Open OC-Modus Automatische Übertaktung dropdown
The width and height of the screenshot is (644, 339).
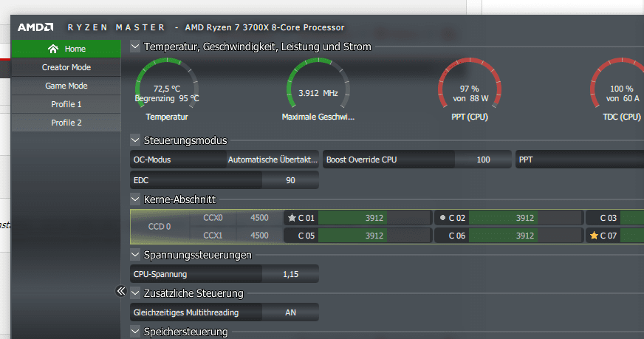coord(273,160)
